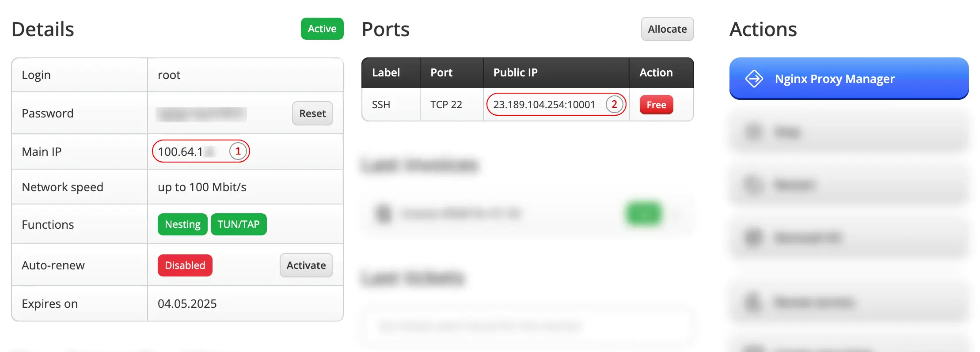Click the Public IP column header
Viewport: 980px width, 352px height.
click(515, 73)
